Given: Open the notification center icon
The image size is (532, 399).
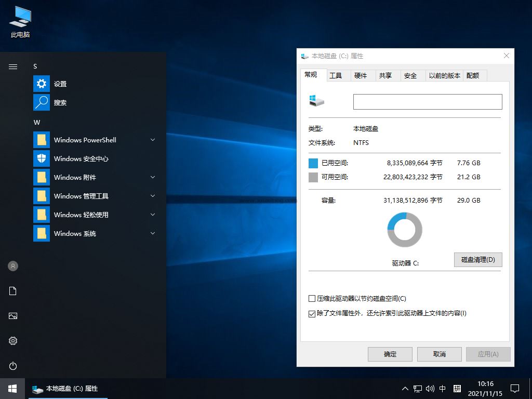Looking at the screenshot, I should [x=515, y=389].
